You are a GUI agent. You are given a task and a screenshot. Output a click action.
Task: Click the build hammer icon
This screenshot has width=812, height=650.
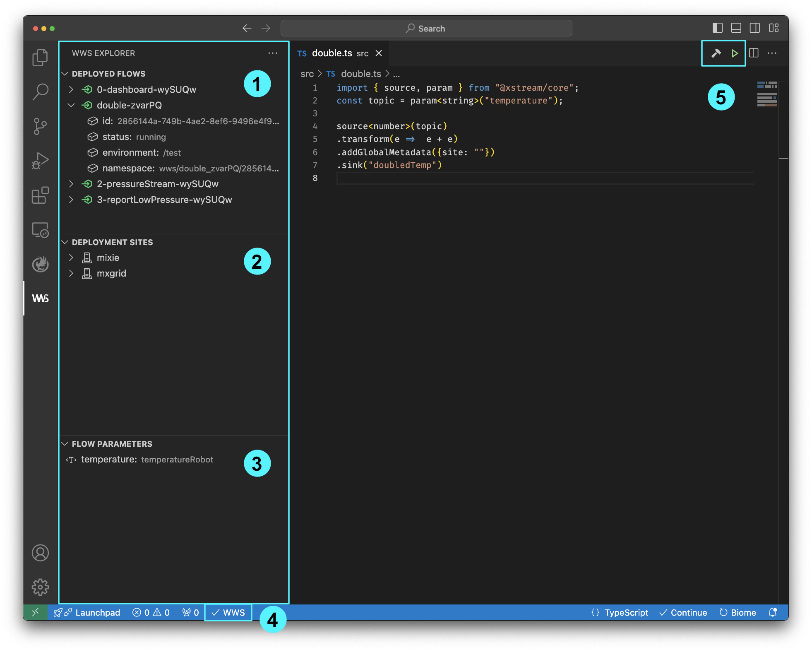[716, 53]
